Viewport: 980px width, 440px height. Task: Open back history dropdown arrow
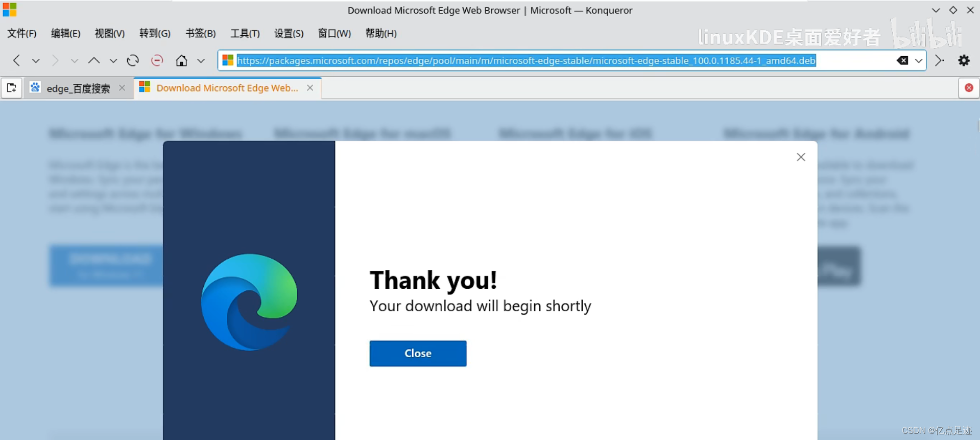coord(36,61)
